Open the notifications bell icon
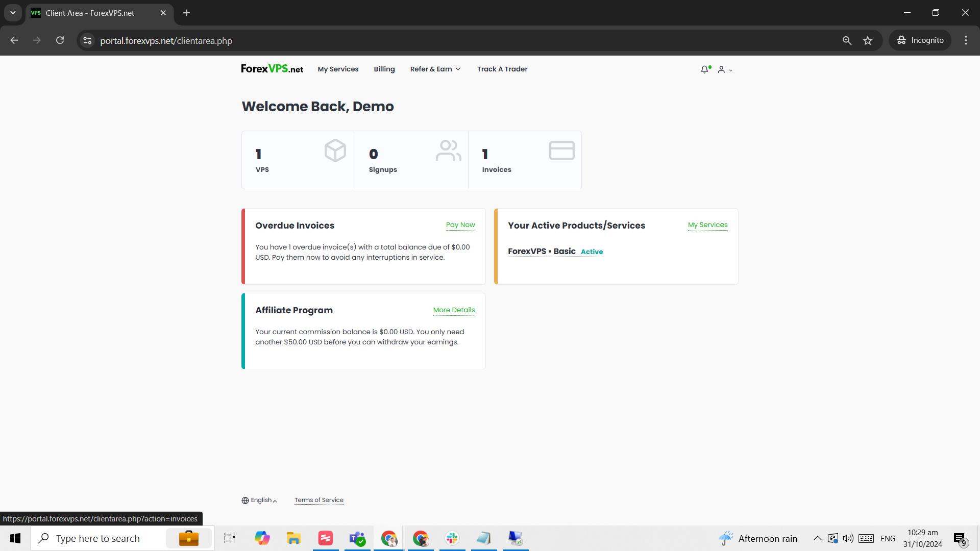The width and height of the screenshot is (980, 551). pos(705,69)
